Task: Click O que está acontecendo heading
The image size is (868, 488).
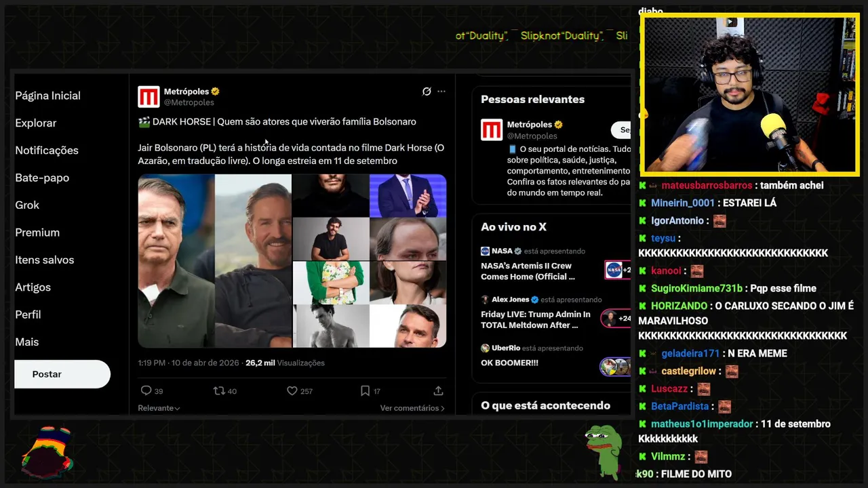Action: pyautogui.click(x=545, y=405)
